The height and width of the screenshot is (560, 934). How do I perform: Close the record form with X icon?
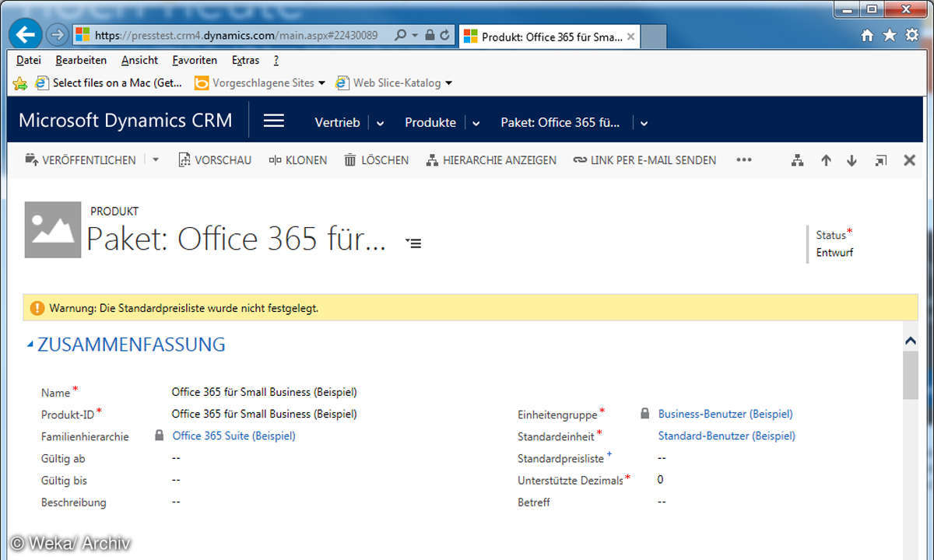point(909,160)
